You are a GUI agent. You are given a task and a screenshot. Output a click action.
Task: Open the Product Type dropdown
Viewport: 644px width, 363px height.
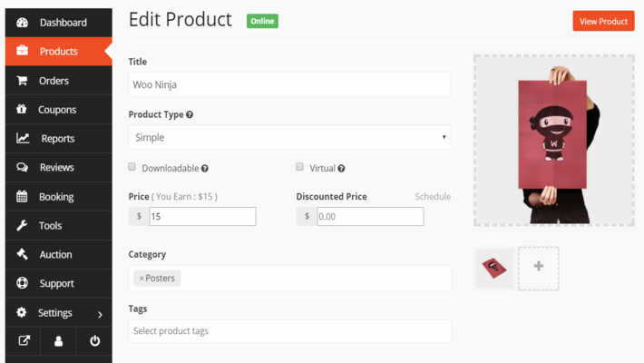[289, 137]
